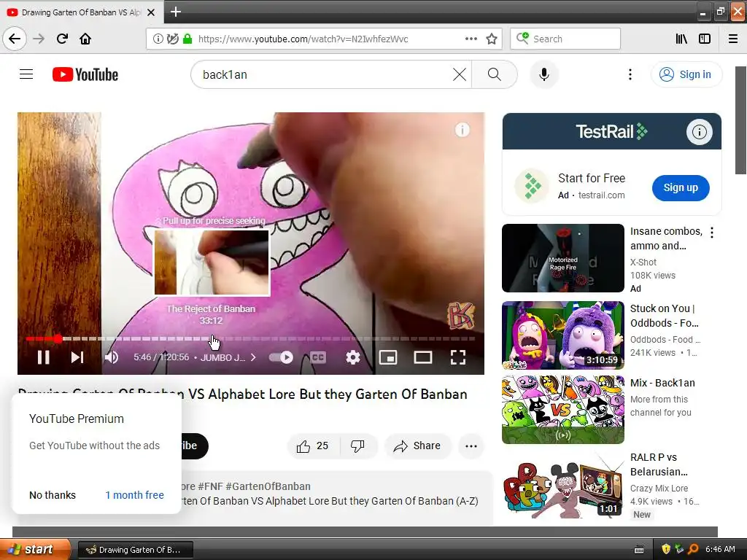
Task: Reload the current page
Action: 62,39
